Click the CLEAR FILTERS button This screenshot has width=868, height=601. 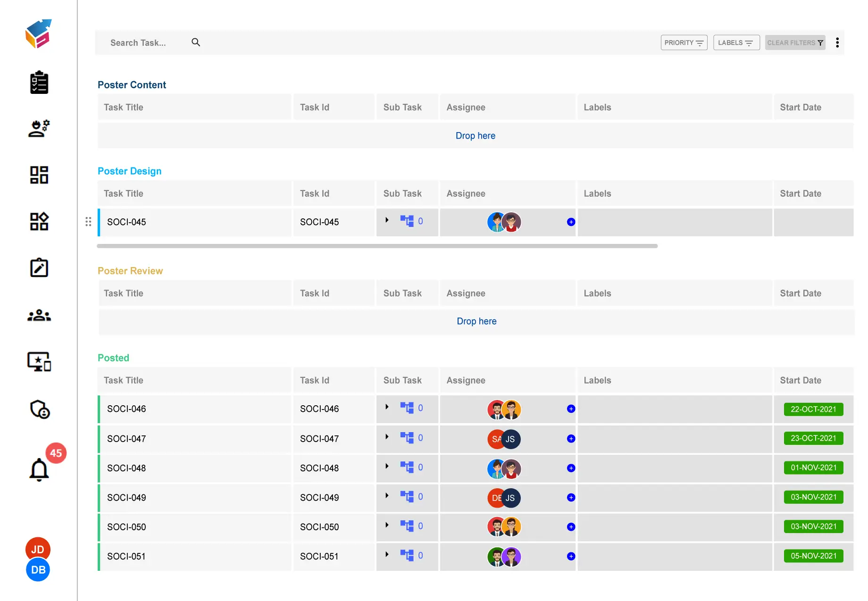tap(795, 42)
